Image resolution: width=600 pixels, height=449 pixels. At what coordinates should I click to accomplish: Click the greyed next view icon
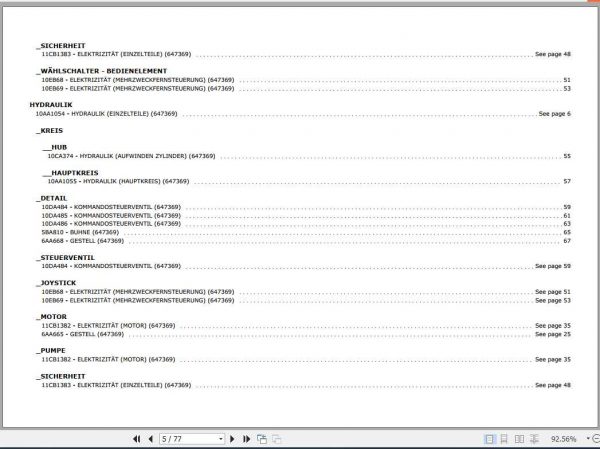[276, 439]
